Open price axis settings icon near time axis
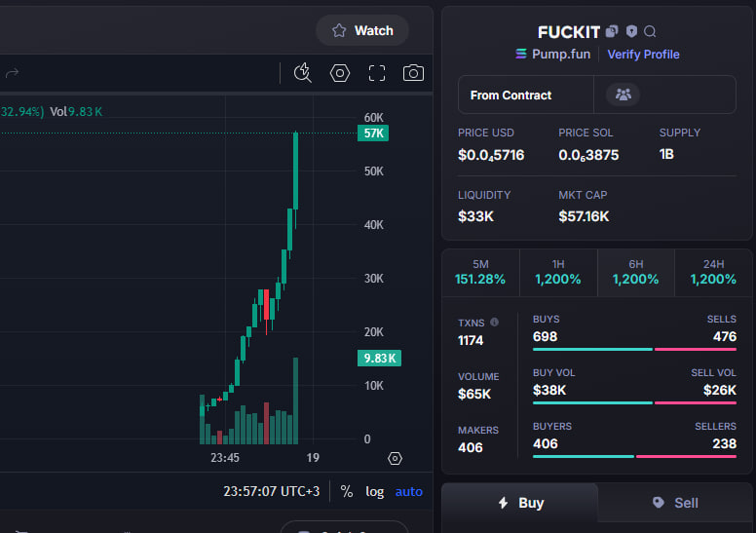The width and height of the screenshot is (756, 533). pyautogui.click(x=395, y=458)
